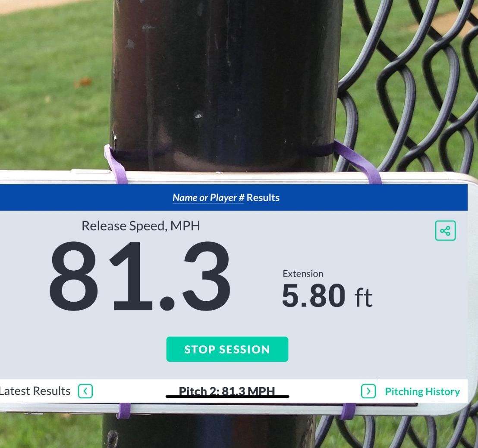Viewport: 478px width, 448px height.
Task: Tap the share icon
Action: (445, 230)
